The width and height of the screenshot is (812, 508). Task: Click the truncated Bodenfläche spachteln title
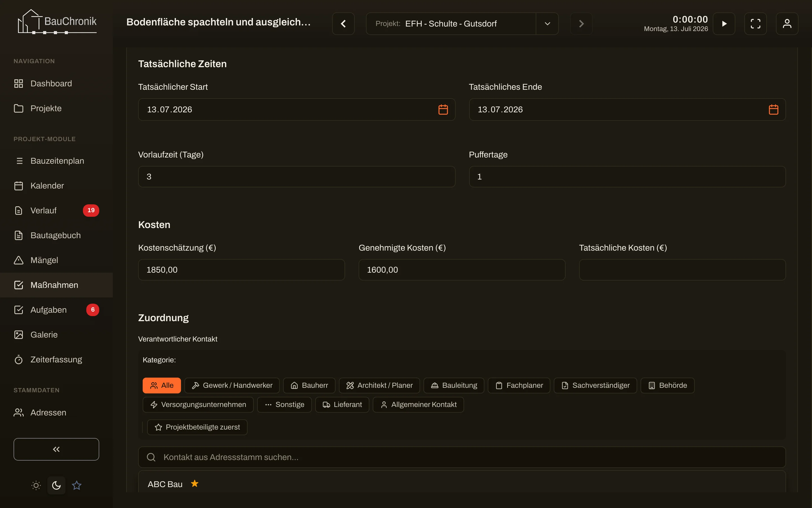[219, 22]
